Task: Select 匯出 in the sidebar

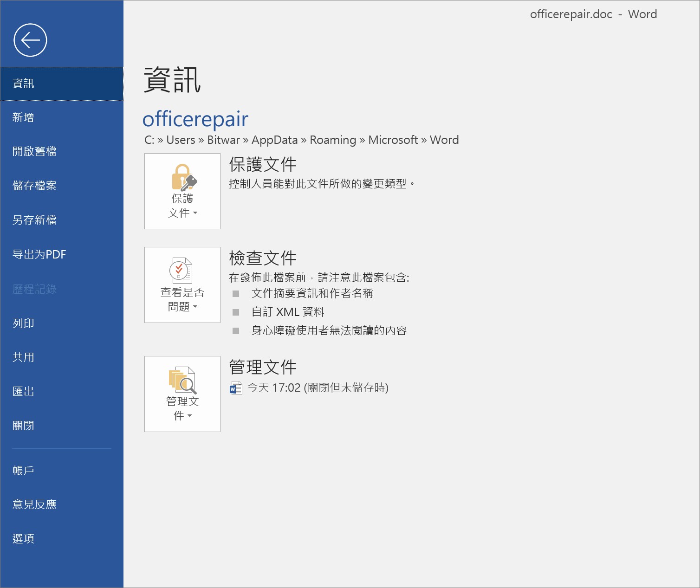Action: (62, 391)
